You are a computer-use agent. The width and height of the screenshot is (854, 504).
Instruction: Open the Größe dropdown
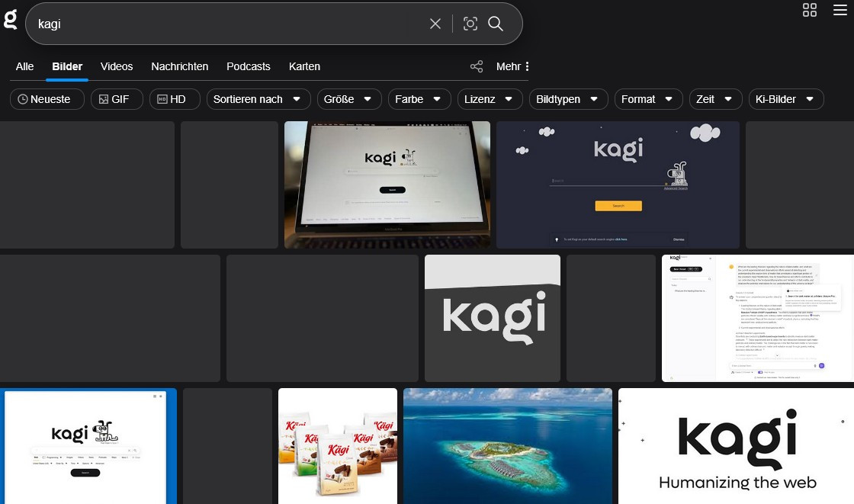click(x=349, y=99)
